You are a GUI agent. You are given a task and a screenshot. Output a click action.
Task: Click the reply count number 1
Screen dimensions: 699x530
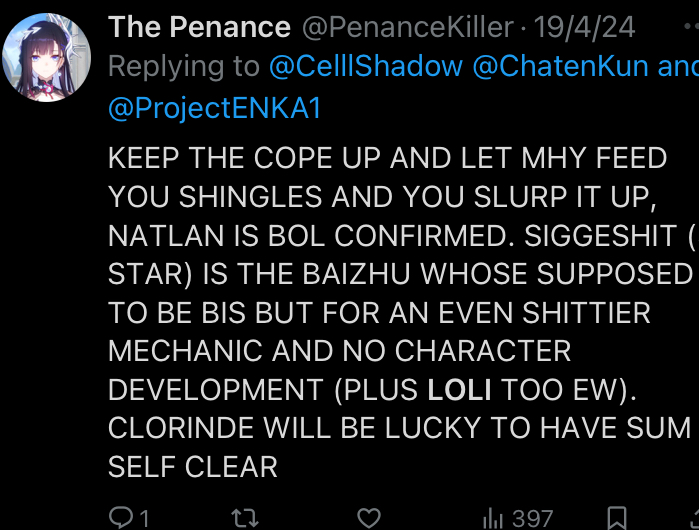tap(144, 517)
